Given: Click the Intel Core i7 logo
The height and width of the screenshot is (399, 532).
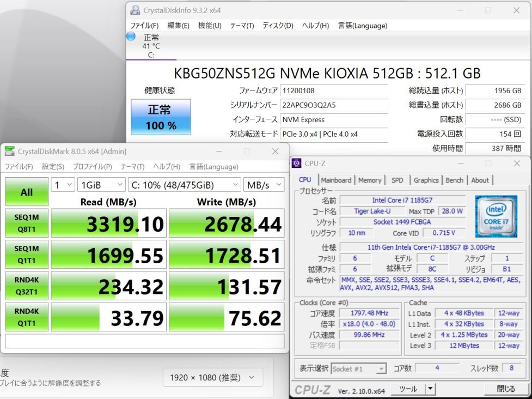Looking at the screenshot, I should point(496,216).
